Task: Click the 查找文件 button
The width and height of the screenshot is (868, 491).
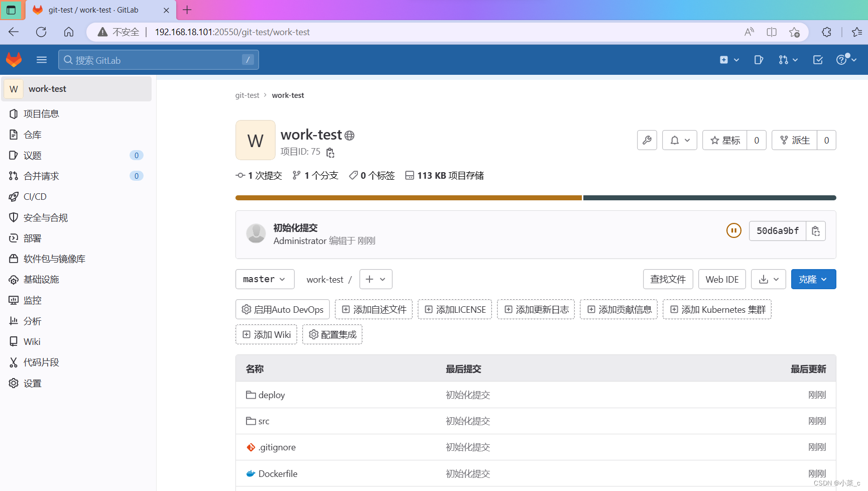Action: coord(668,279)
